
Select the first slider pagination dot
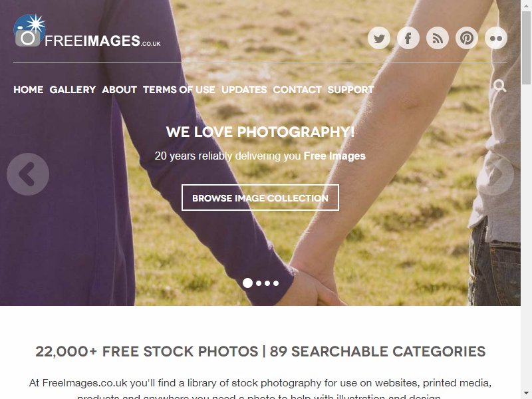[x=247, y=283]
